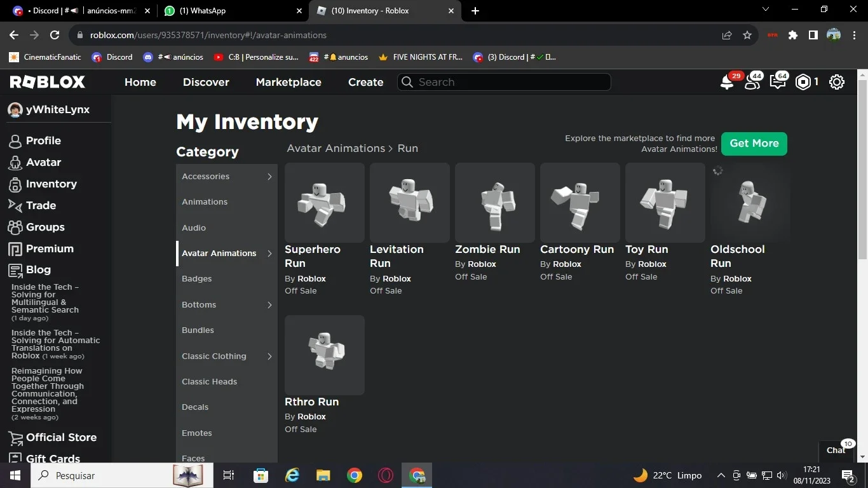Image resolution: width=868 pixels, height=488 pixels.
Task: Open blog post about Multilingual & Semantic Search
Action: point(45,299)
